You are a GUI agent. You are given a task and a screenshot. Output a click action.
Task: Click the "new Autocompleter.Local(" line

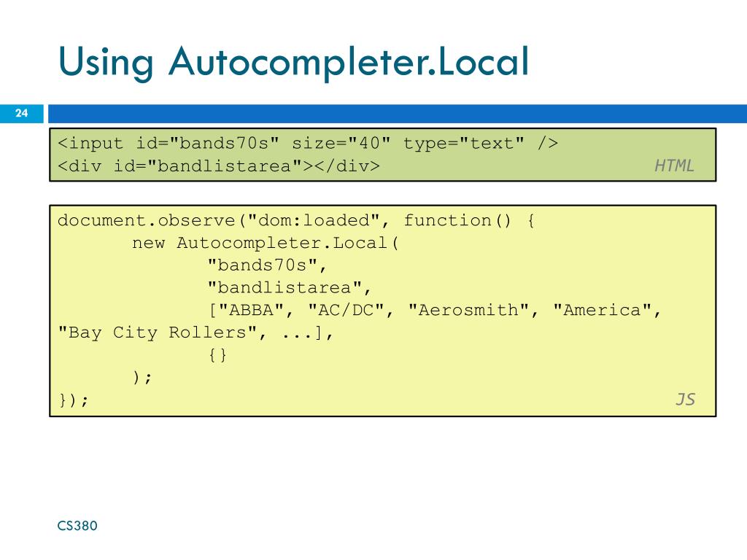pos(266,243)
